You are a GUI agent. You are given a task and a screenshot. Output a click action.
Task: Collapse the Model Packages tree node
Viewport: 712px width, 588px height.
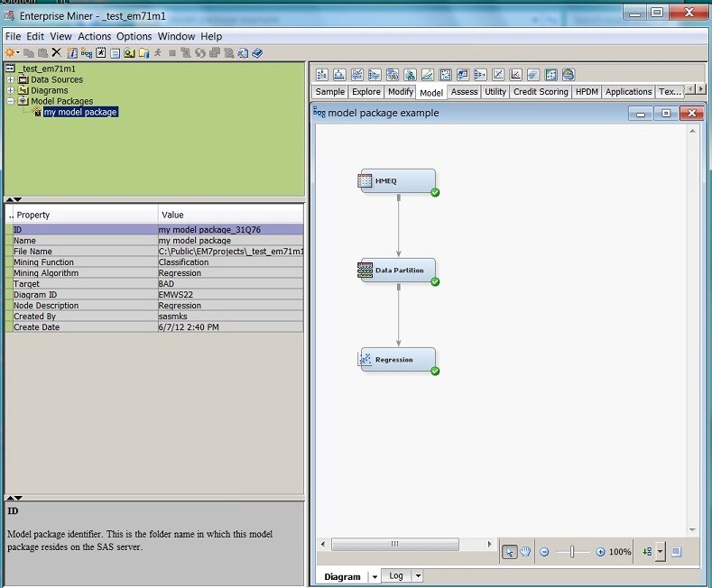[10, 101]
